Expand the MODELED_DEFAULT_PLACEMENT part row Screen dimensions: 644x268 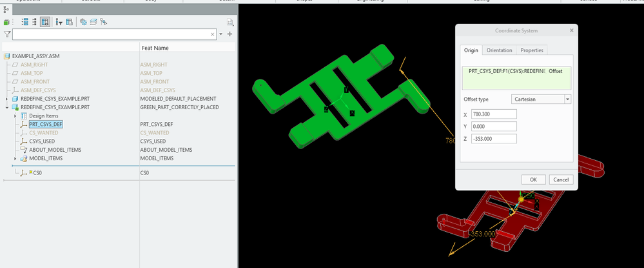coord(6,99)
